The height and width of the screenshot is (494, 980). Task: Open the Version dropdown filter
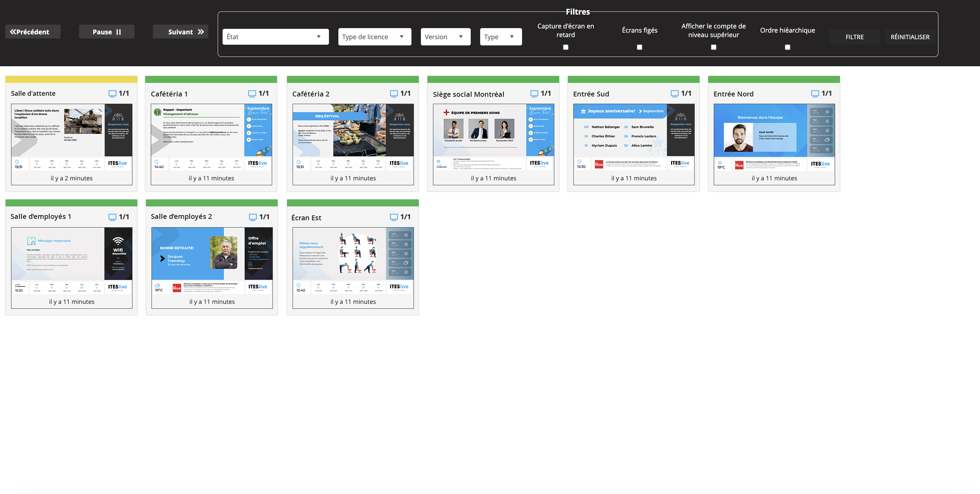445,37
